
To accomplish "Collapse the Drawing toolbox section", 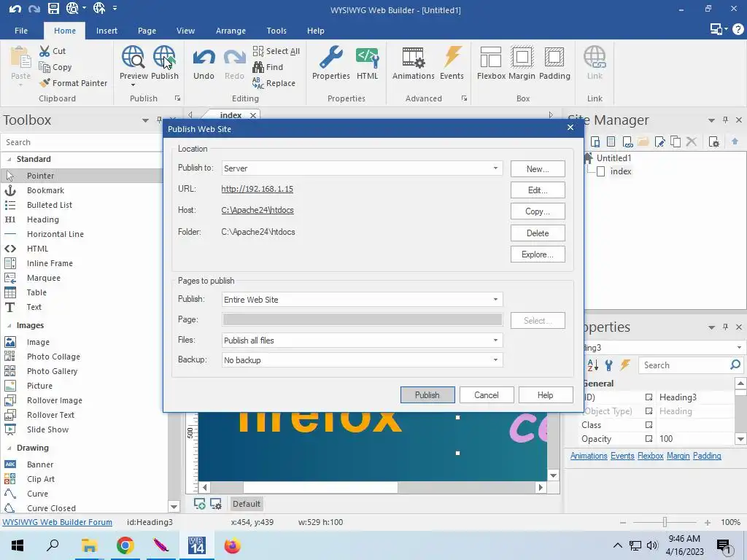I will [9, 448].
